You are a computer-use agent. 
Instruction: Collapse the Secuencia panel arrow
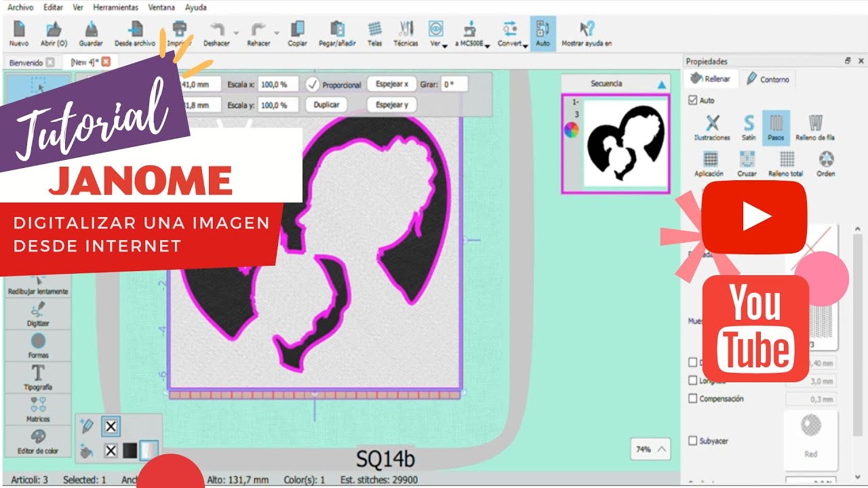pyautogui.click(x=662, y=84)
